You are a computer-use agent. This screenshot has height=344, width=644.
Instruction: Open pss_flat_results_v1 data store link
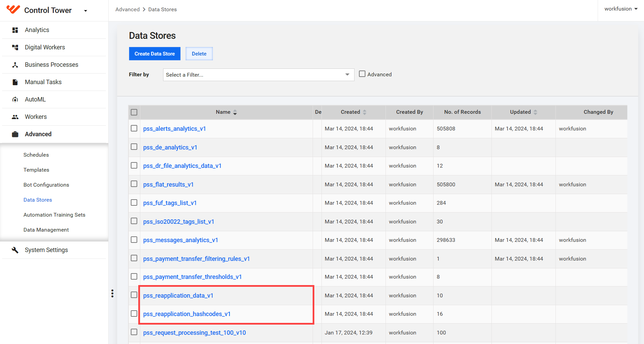click(x=168, y=185)
